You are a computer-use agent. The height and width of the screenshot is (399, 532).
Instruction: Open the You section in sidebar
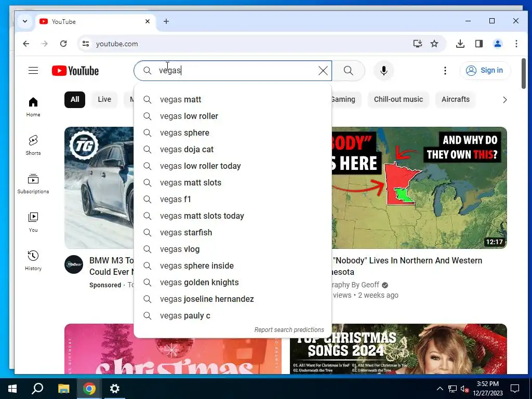[x=33, y=222]
